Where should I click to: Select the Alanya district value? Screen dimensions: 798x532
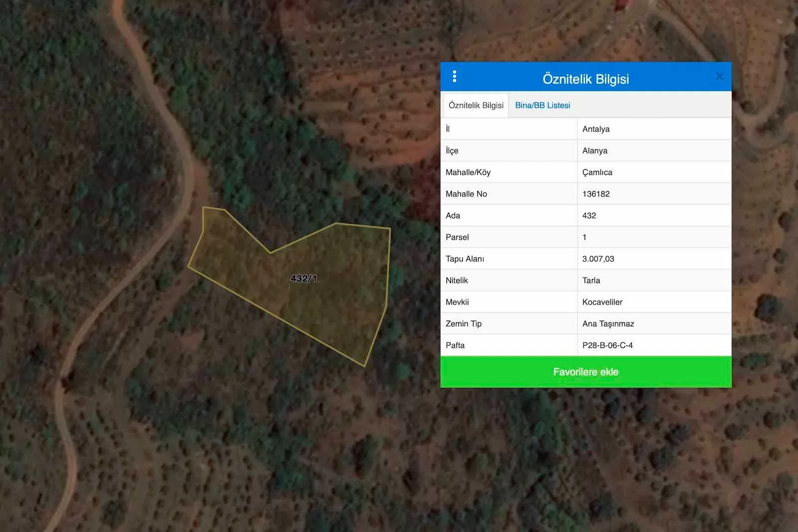(595, 151)
